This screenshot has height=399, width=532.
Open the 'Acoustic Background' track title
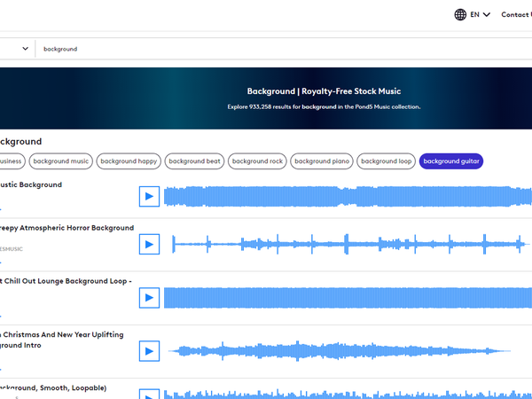pyautogui.click(x=31, y=184)
